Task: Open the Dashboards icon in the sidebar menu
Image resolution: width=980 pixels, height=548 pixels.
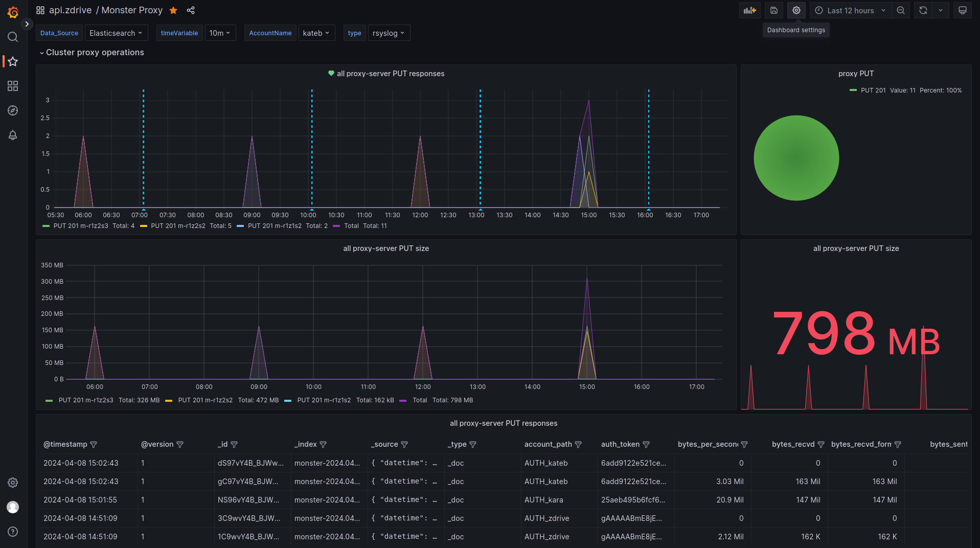Action: click(x=13, y=86)
